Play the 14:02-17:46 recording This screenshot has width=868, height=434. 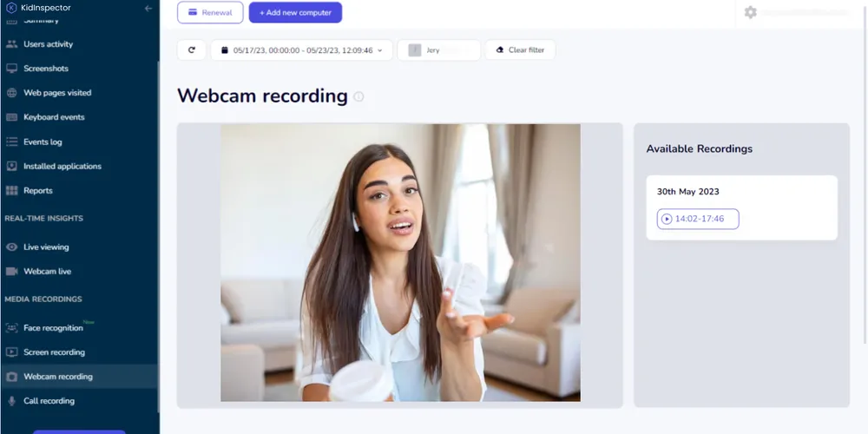(698, 219)
